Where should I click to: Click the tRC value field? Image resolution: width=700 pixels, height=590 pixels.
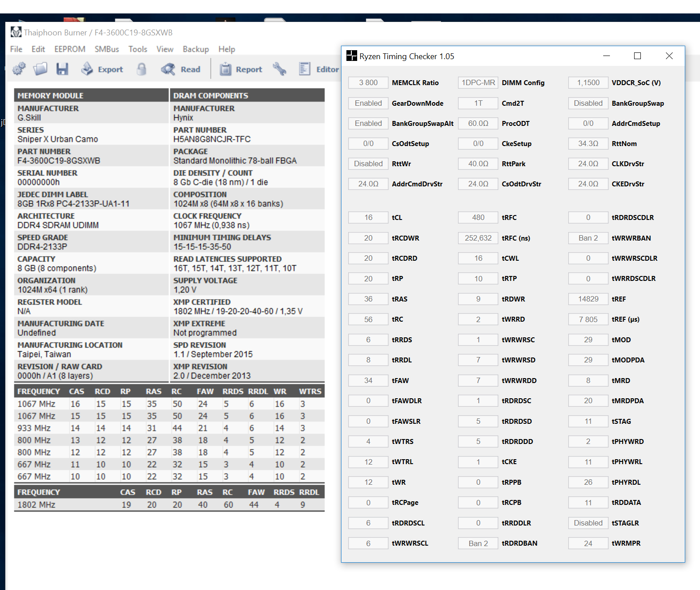368,319
